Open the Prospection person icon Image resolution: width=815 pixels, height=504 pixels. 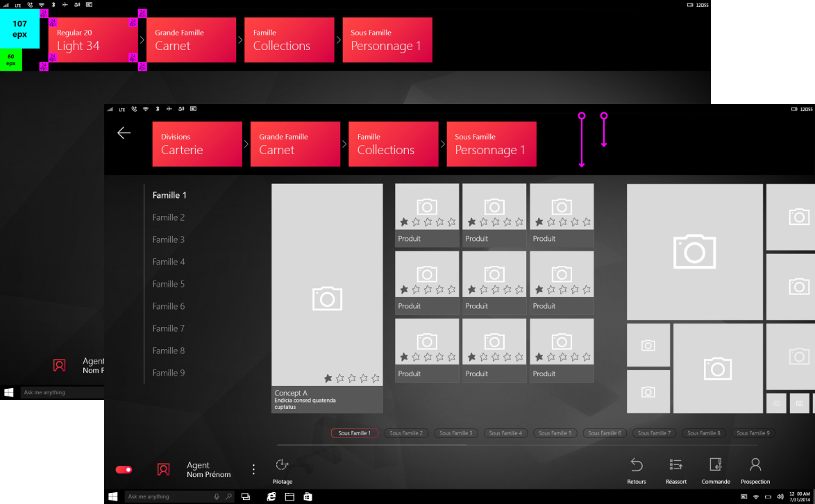[x=755, y=465]
